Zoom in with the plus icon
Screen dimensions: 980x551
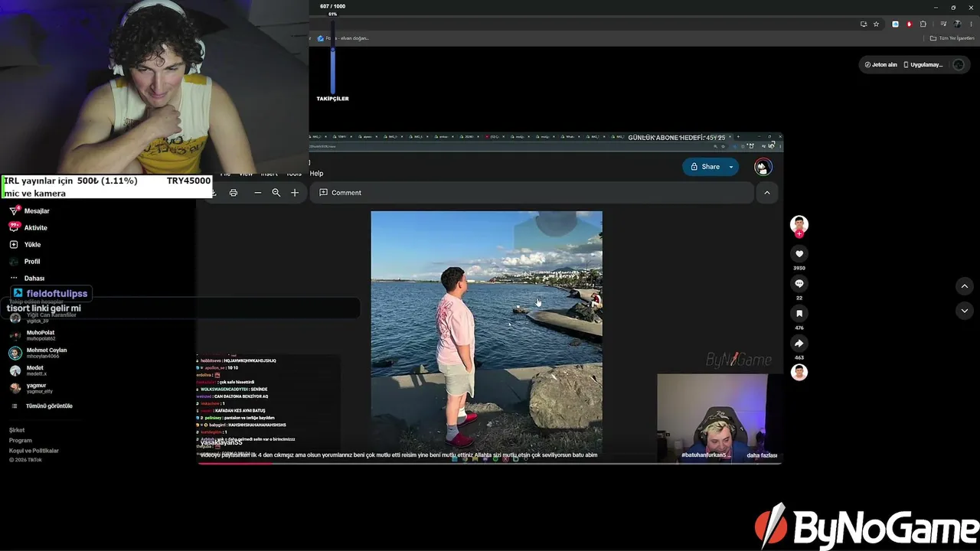(295, 193)
